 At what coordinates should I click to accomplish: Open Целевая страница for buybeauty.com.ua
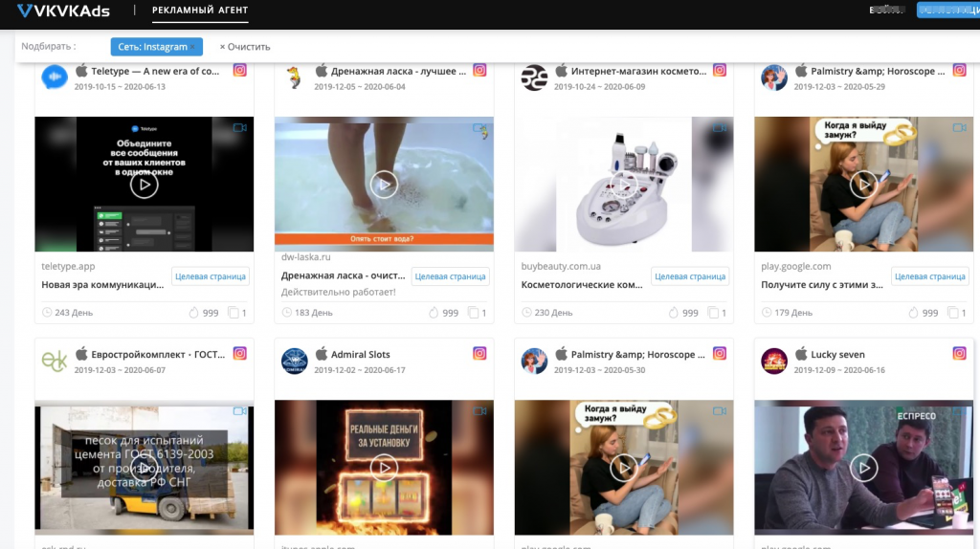click(x=690, y=276)
